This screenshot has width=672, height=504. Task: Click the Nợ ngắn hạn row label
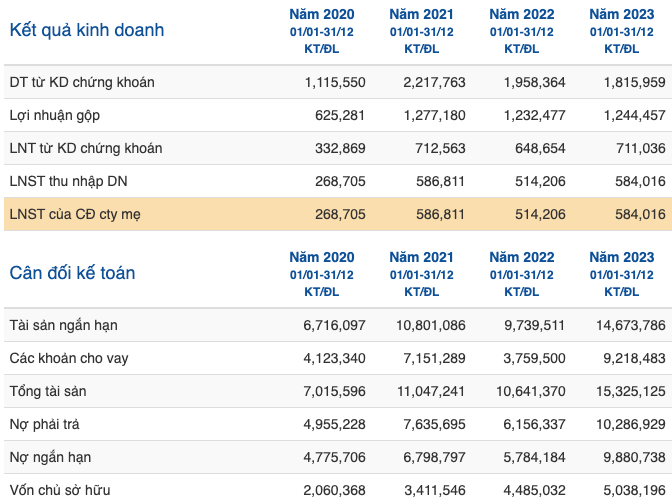[50, 457]
